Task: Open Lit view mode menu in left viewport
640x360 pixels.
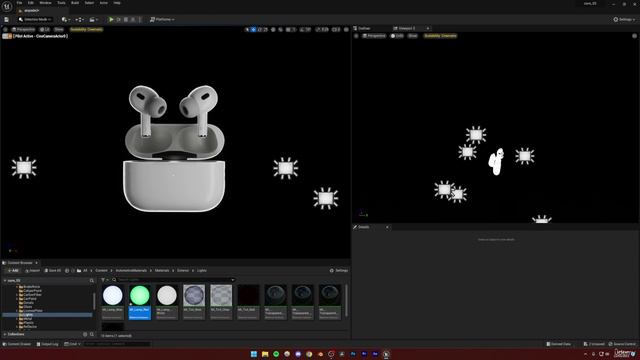Action: [44, 29]
